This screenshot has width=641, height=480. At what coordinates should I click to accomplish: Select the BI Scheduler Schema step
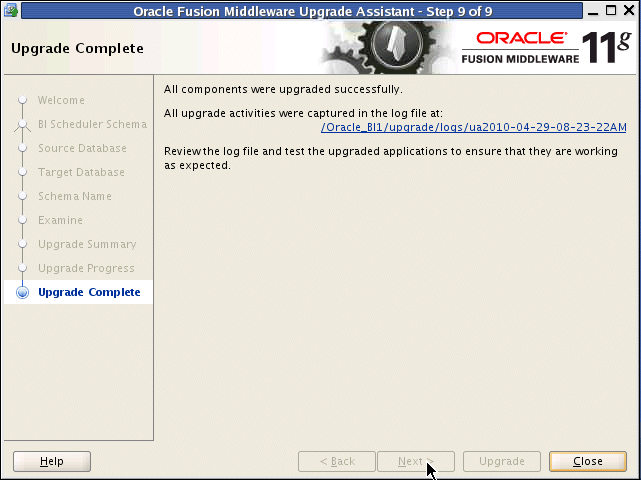click(x=92, y=124)
